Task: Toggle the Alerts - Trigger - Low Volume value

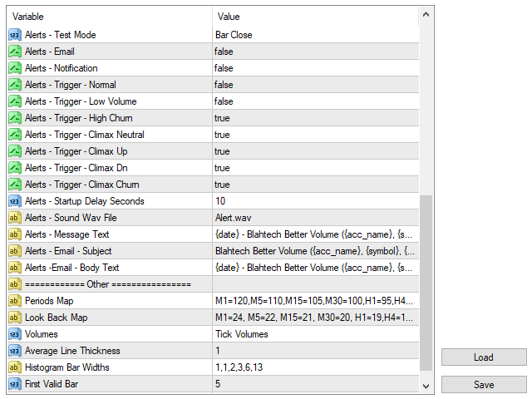Action: [x=314, y=101]
